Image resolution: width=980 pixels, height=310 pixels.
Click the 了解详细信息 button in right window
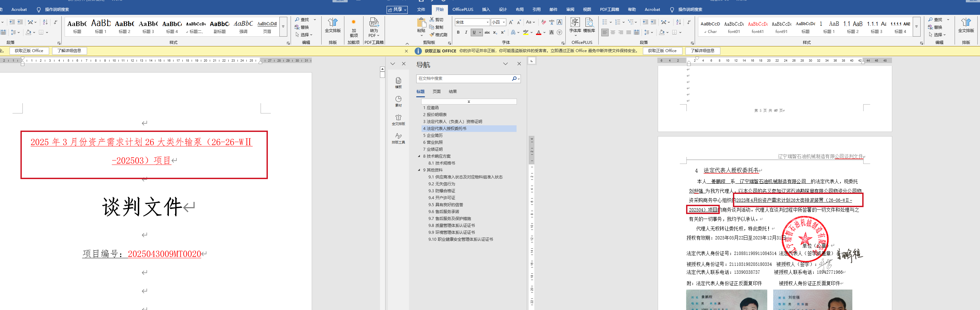tap(702, 51)
